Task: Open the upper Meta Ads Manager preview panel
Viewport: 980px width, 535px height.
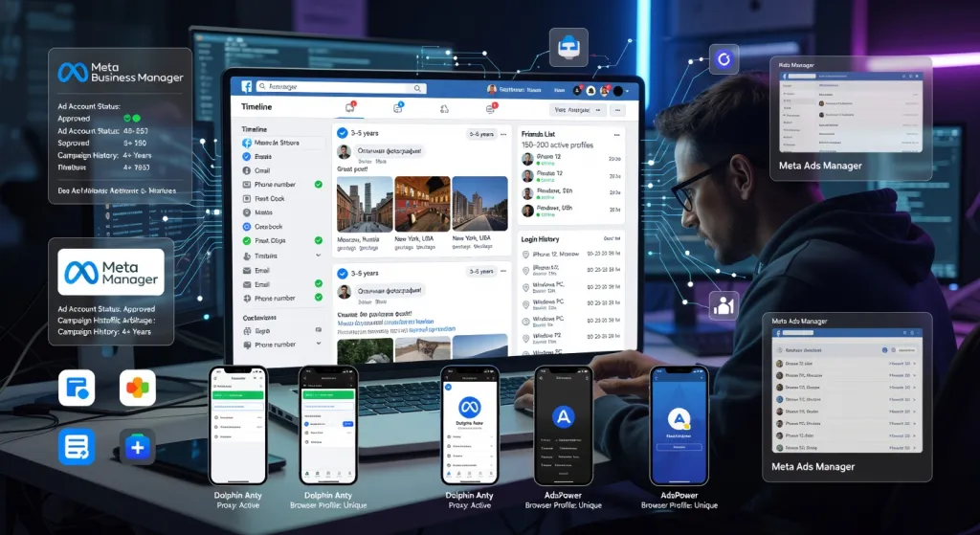Action: [851, 119]
